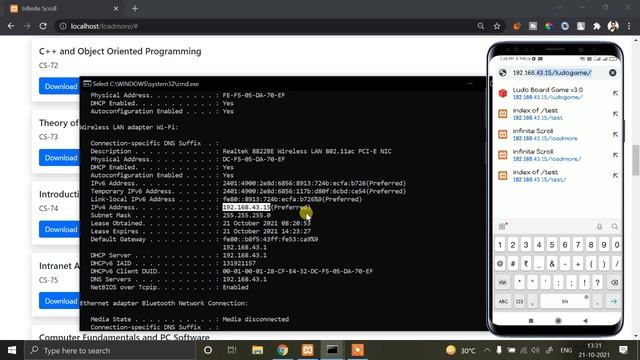The image size is (640, 360).
Task: Show hidden system tray icons
Action: tap(487, 350)
